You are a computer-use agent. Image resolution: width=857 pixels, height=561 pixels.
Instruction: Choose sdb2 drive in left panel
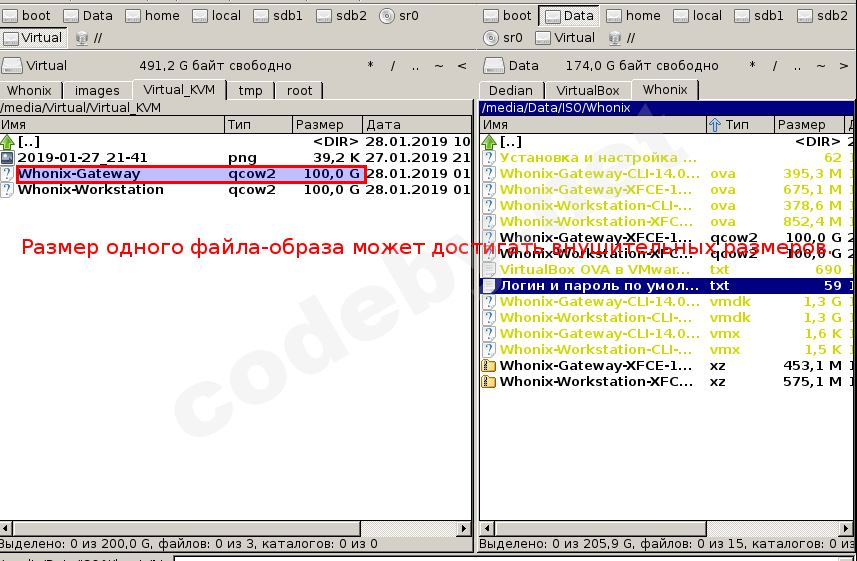(342, 16)
